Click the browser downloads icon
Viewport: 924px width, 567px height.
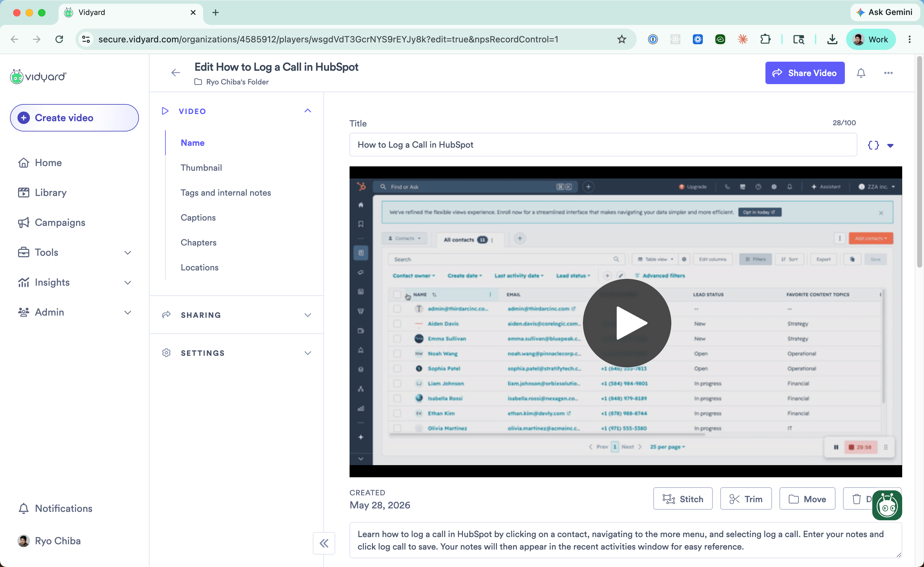click(832, 39)
